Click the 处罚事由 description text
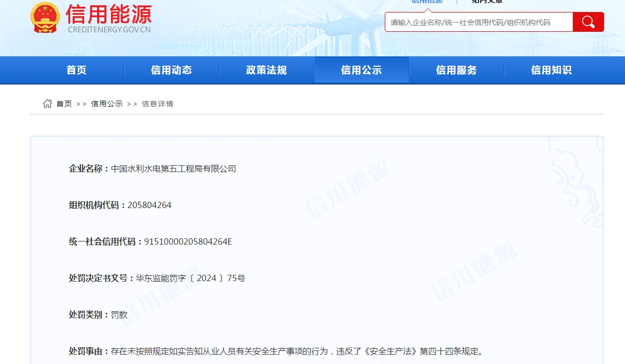The width and height of the screenshot is (625, 364). [298, 351]
